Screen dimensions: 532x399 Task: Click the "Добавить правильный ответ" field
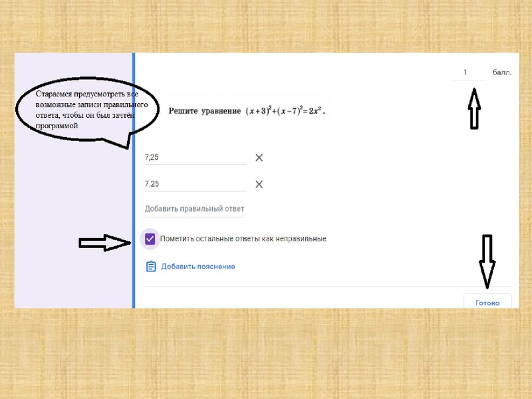(x=195, y=209)
